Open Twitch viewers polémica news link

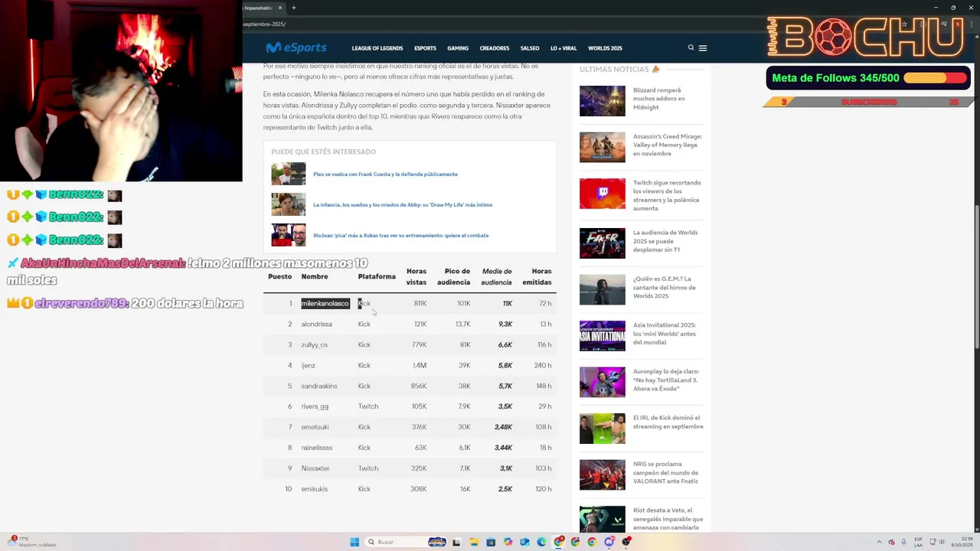pyautogui.click(x=666, y=195)
